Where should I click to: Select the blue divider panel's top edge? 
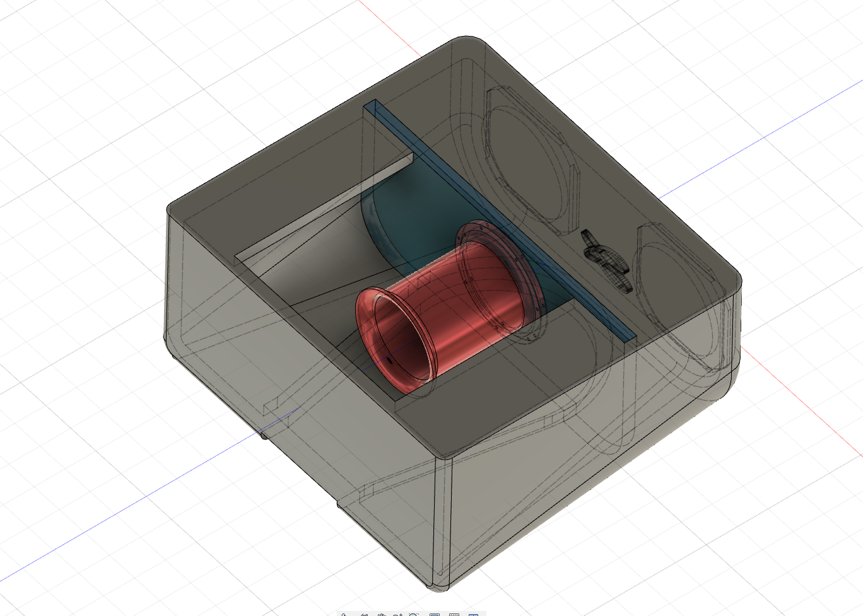pos(498,221)
